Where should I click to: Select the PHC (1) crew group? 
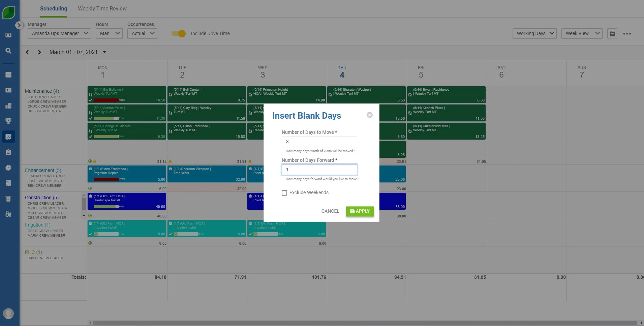click(x=33, y=252)
